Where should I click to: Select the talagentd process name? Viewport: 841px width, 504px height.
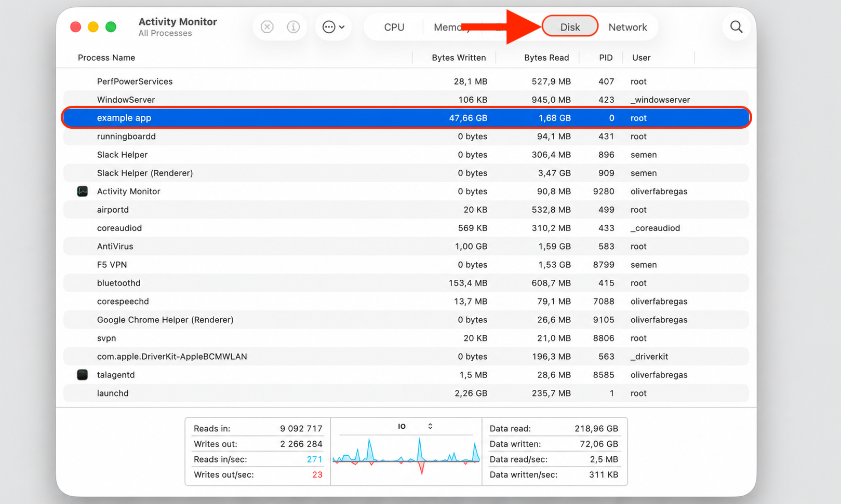116,375
